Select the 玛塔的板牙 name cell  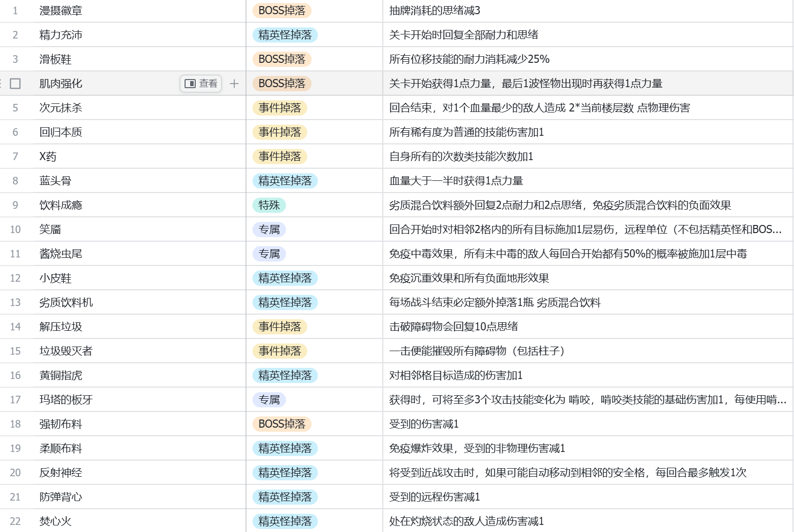point(139,400)
